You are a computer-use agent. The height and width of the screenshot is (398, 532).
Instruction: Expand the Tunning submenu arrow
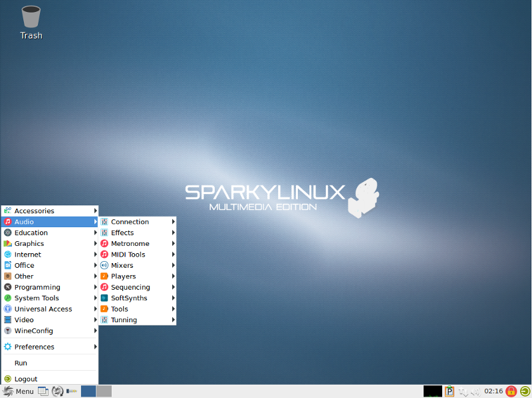click(x=173, y=320)
